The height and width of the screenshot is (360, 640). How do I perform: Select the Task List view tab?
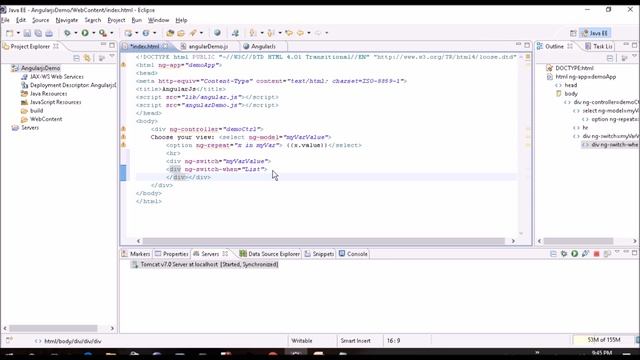(599, 47)
